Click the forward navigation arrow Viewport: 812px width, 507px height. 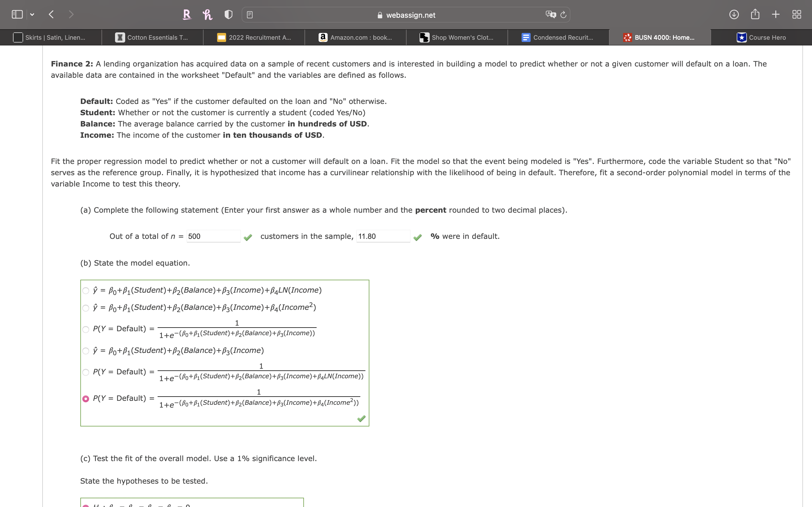pos(71,14)
